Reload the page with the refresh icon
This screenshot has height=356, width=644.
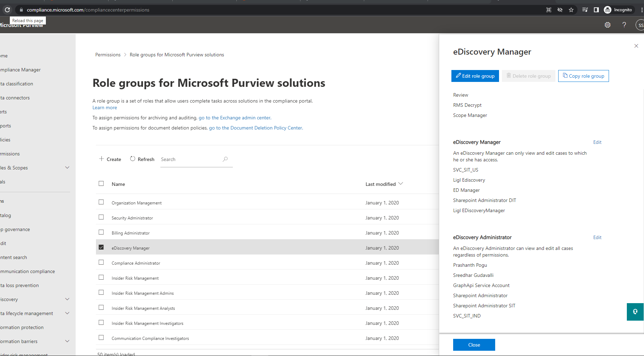point(7,10)
